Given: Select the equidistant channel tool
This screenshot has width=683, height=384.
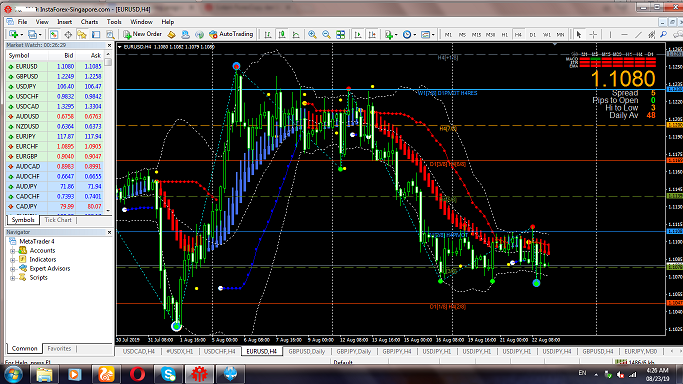Looking at the screenshot, I should (x=652, y=34).
